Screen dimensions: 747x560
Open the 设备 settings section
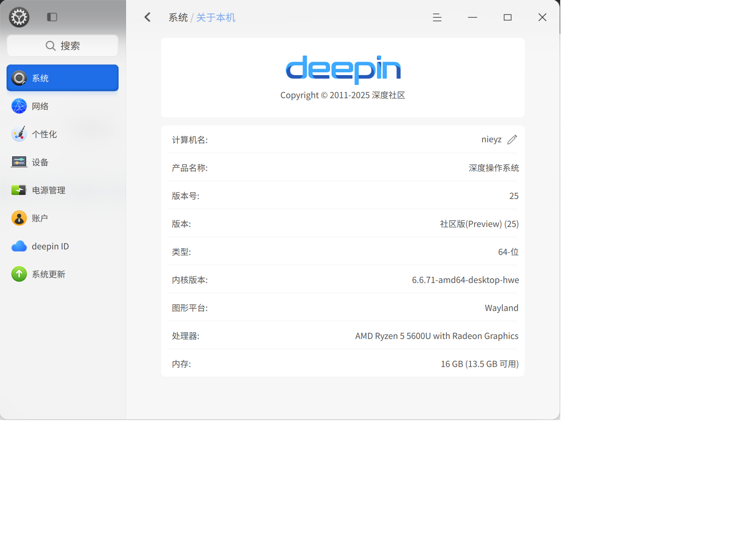[63, 162]
